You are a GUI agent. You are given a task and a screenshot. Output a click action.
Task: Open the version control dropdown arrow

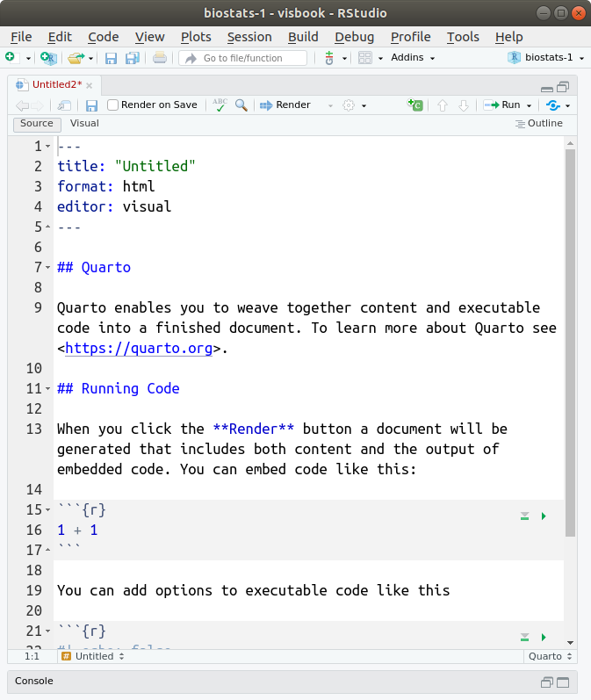[x=344, y=59]
